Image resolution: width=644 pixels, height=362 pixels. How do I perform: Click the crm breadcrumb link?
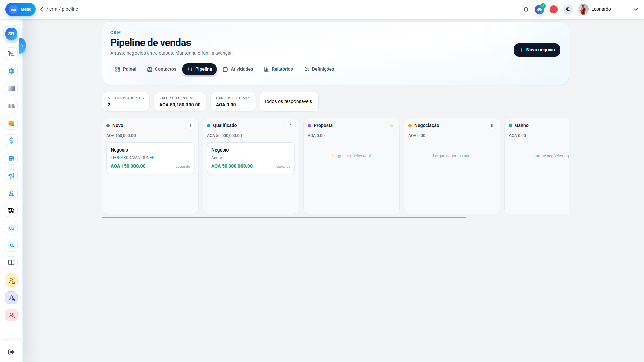(x=53, y=9)
